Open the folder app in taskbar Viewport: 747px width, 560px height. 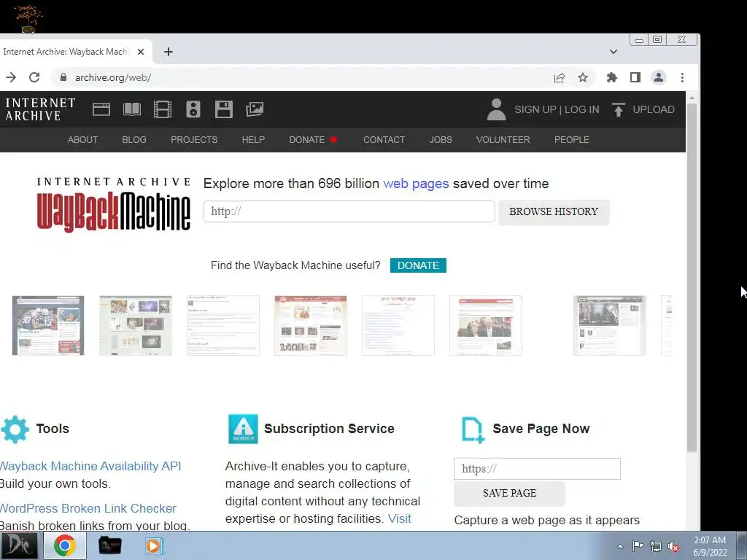tap(109, 545)
